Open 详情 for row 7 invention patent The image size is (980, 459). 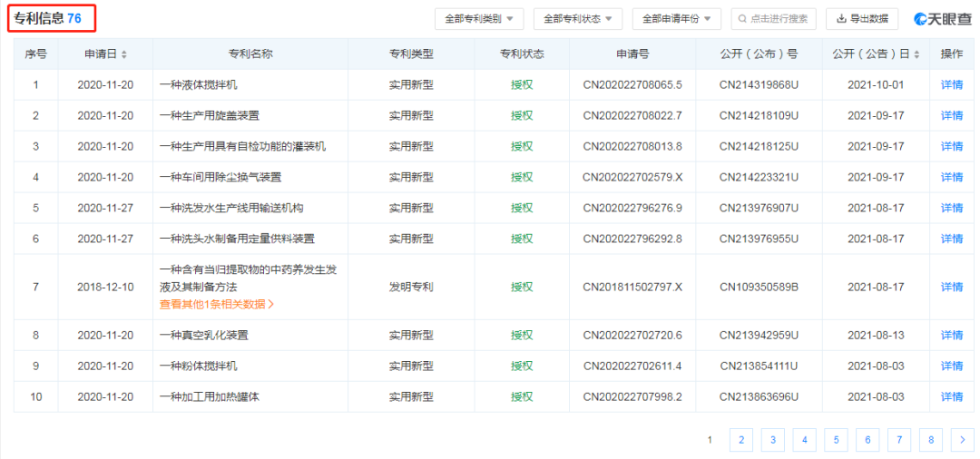point(952,287)
